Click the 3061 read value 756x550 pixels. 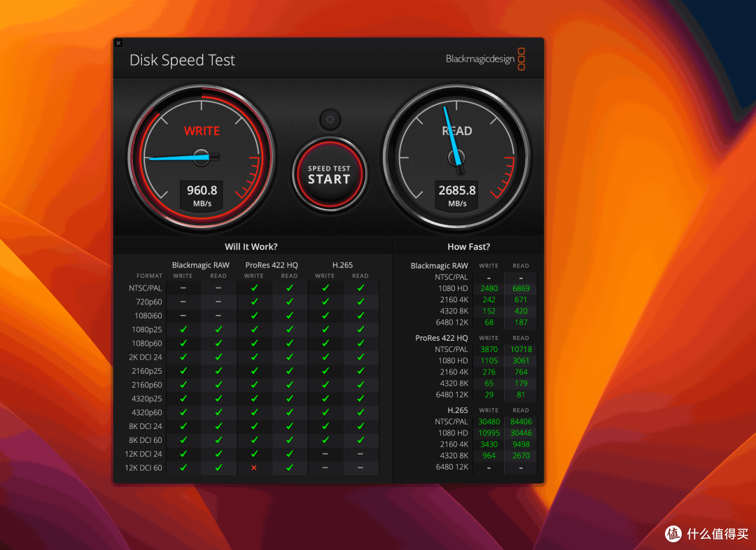coord(521,360)
